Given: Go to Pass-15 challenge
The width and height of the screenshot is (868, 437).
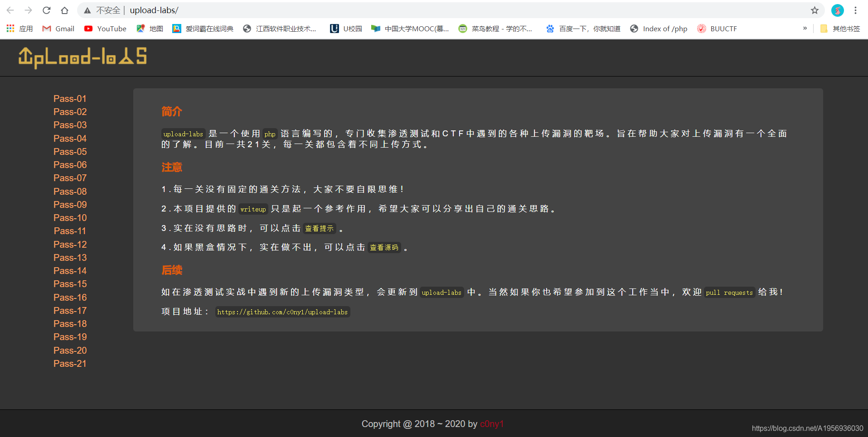Looking at the screenshot, I should pos(70,284).
